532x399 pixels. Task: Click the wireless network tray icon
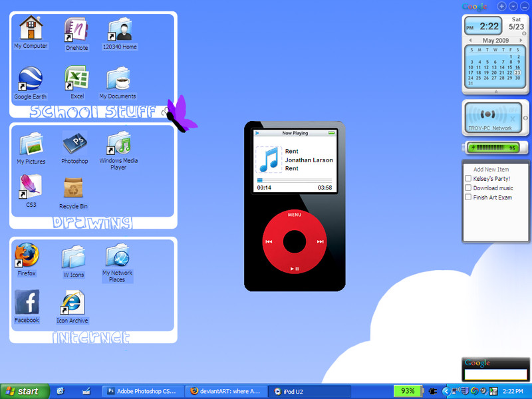[456, 391]
